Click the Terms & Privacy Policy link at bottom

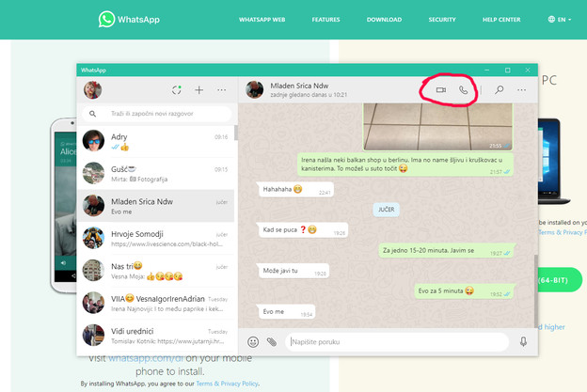228,384
